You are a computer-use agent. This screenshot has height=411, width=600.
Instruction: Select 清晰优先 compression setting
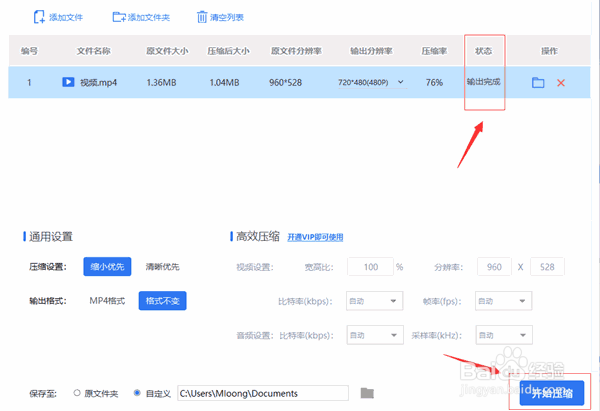(x=162, y=267)
